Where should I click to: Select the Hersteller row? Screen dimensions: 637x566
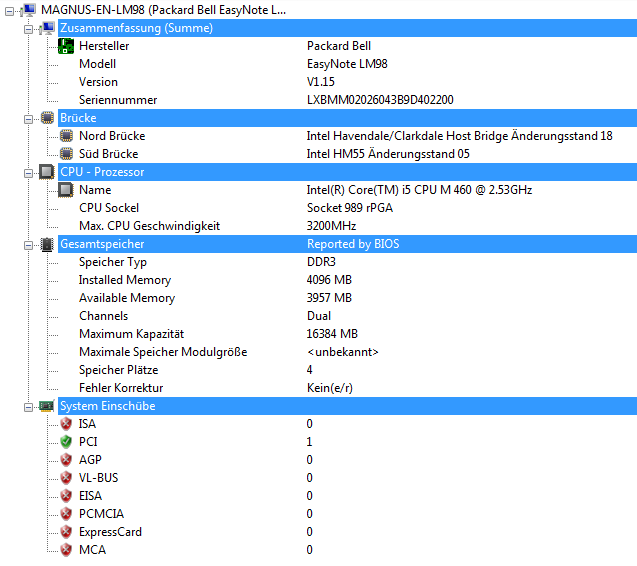(x=347, y=46)
